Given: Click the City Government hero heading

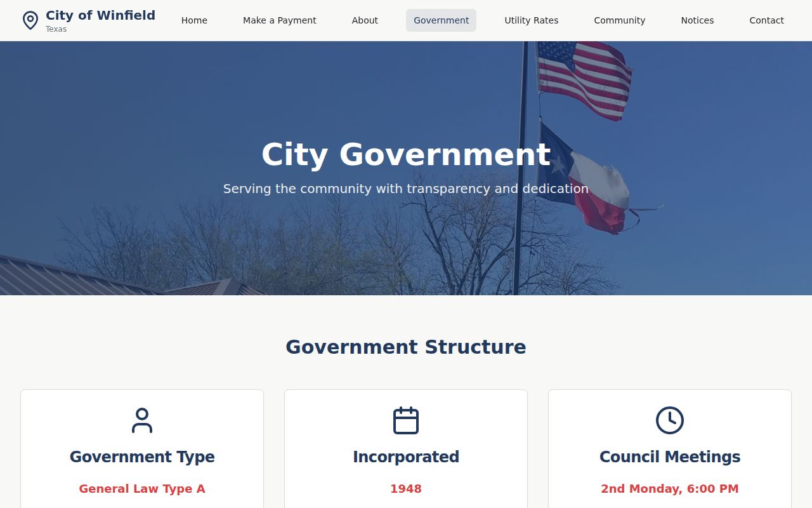Looking at the screenshot, I should pos(406,154).
